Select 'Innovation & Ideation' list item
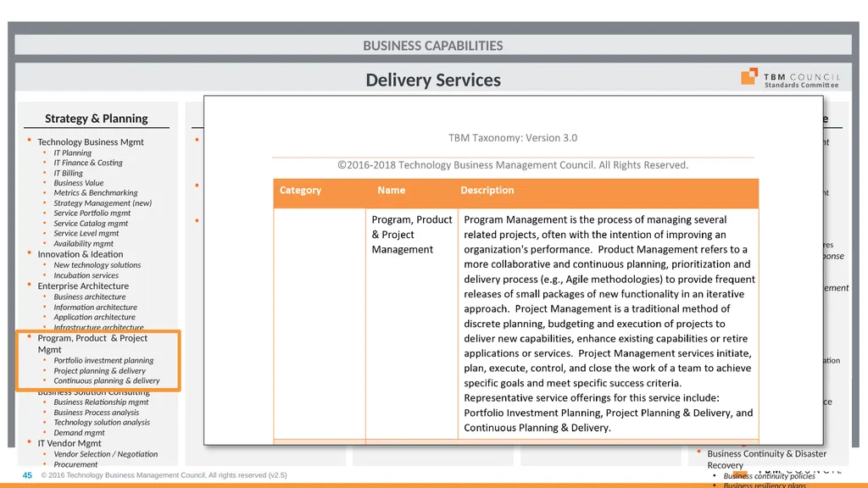Image resolution: width=868 pixels, height=488 pixels. coord(81,254)
